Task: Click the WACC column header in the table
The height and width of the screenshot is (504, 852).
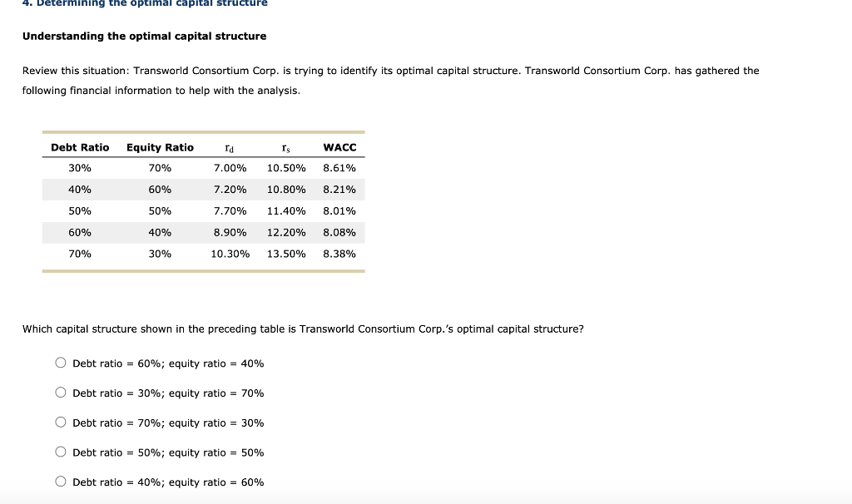Action: (x=339, y=147)
